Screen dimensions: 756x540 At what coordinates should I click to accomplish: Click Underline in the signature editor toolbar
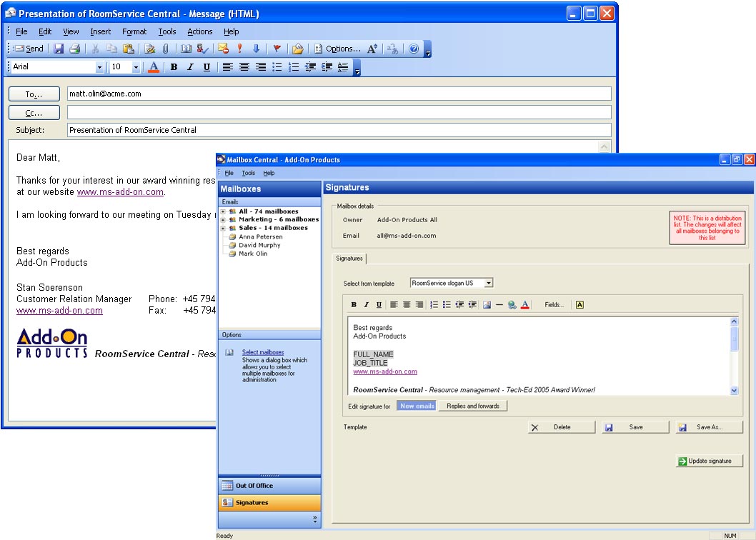coord(379,305)
